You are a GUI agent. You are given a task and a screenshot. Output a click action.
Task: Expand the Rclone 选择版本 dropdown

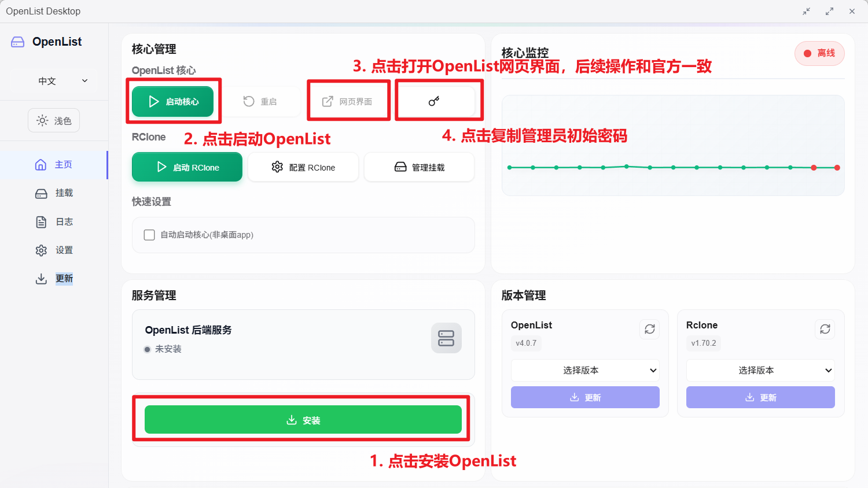click(x=760, y=371)
